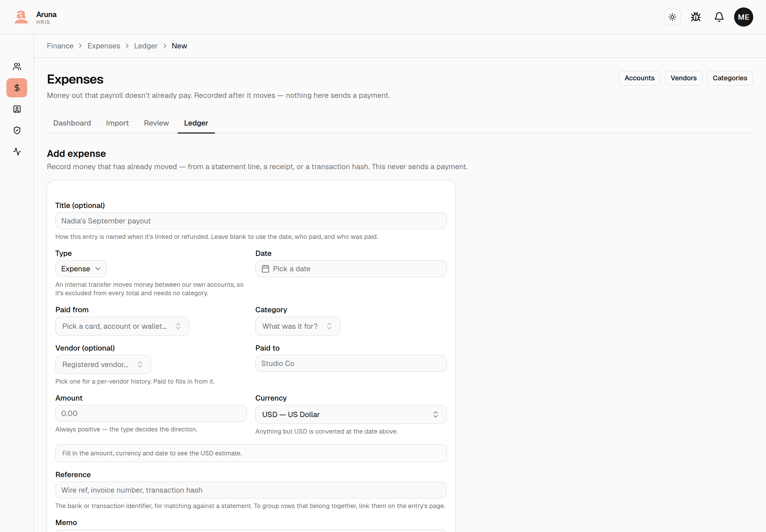Click the Aruna logo icon

pyautogui.click(x=21, y=17)
